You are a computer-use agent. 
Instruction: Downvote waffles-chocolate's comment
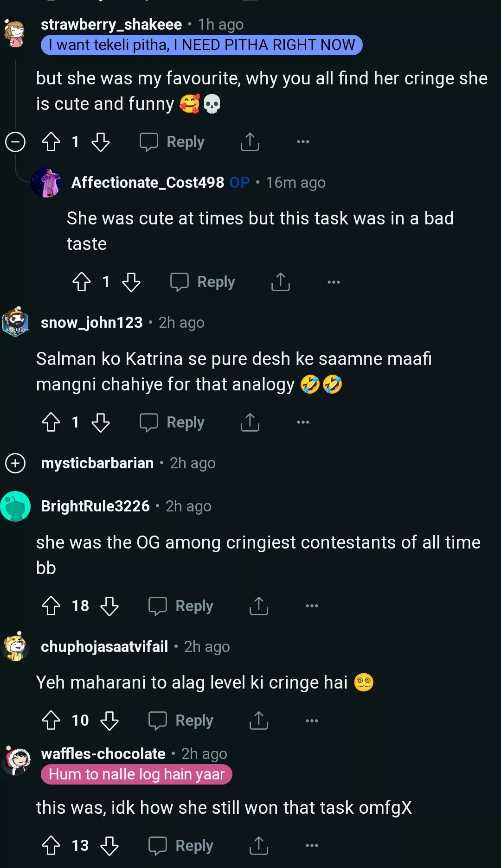tap(109, 846)
